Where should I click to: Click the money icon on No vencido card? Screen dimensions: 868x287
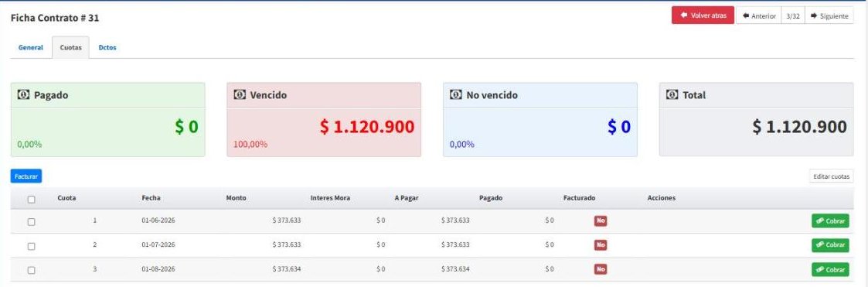[x=455, y=94]
